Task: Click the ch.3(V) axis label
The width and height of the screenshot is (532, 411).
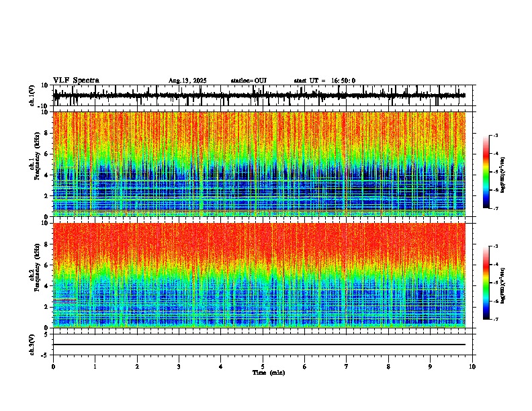Action: click(x=32, y=345)
